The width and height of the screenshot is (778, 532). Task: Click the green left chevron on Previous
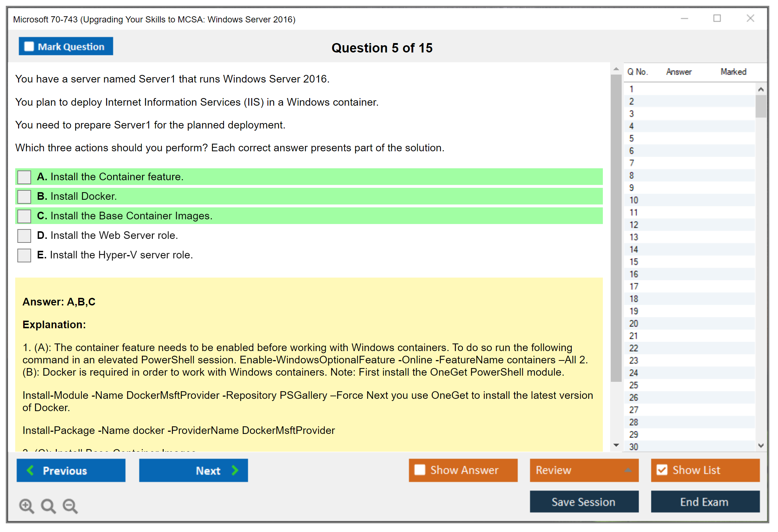31,470
